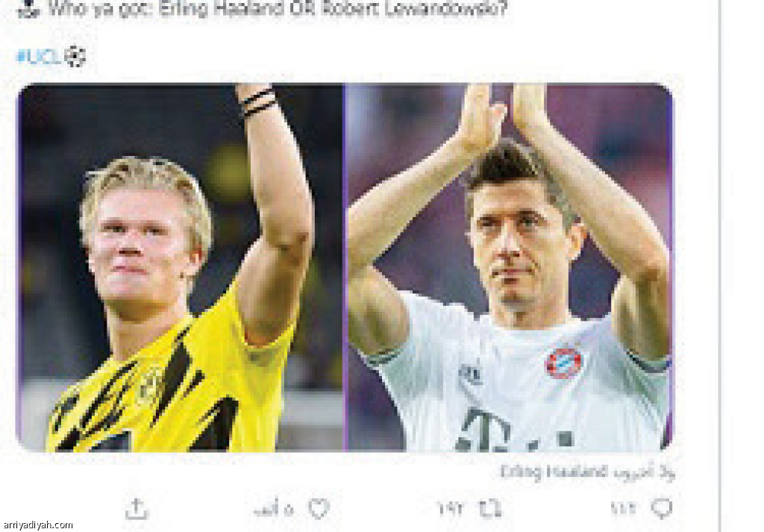View the Erling Haaland photo in yellow kit
The width and height of the screenshot is (764, 532).
tap(180, 267)
